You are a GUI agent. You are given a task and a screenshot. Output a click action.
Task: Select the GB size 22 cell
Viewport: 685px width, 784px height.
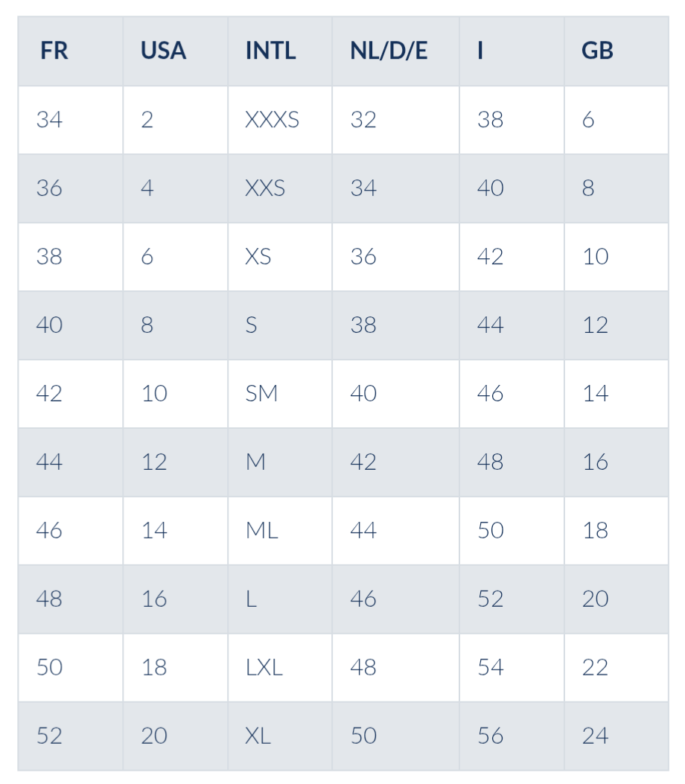[x=616, y=668]
